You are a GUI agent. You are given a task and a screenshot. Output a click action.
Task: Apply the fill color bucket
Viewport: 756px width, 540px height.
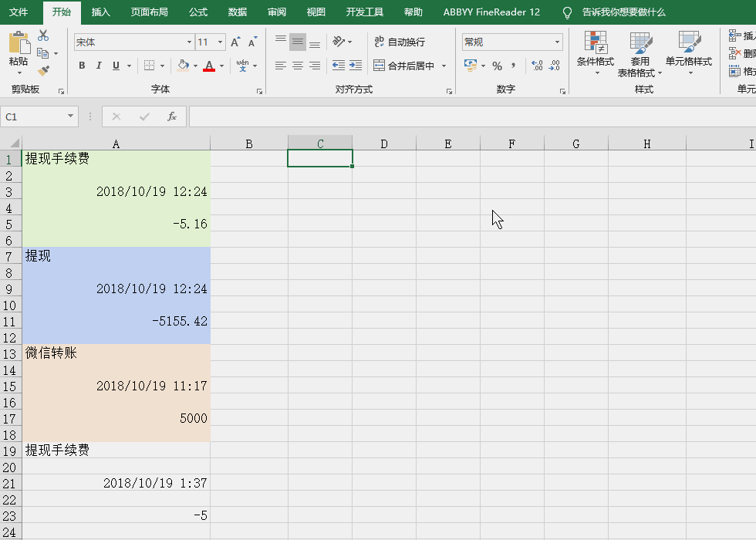pyautogui.click(x=184, y=66)
